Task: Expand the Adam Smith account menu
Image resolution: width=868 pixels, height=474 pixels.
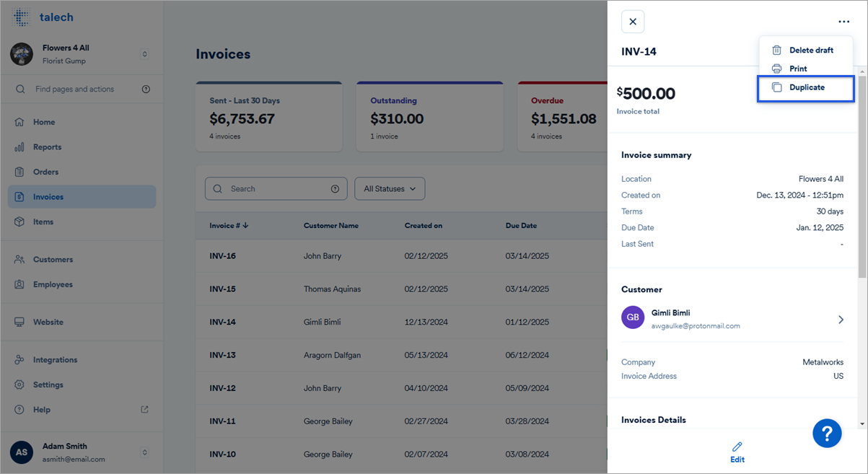Action: [x=144, y=452]
